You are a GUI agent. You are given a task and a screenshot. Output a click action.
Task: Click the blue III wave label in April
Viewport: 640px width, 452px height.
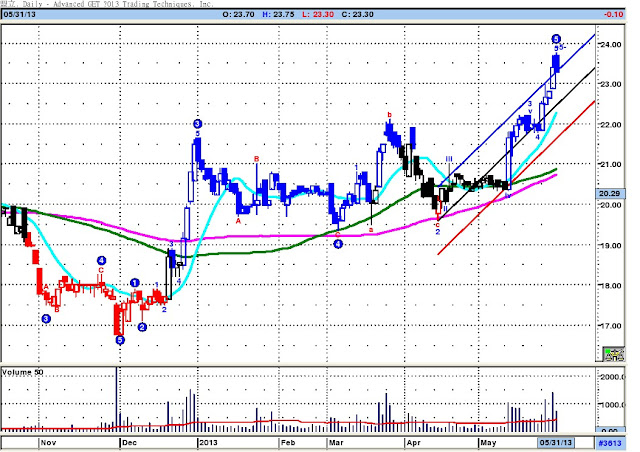coord(449,158)
